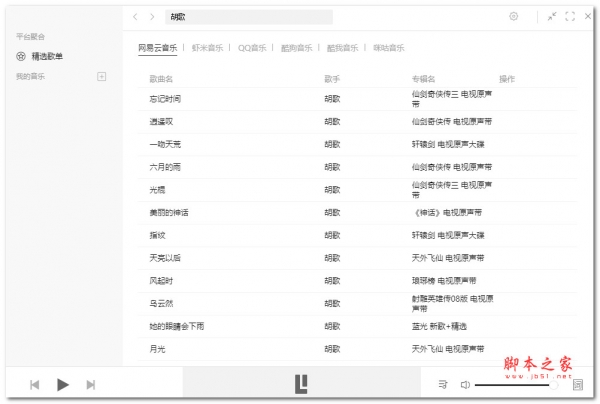The image size is (600, 404).
Task: Open 精选歌单 in the sidebar
Action: [46, 56]
